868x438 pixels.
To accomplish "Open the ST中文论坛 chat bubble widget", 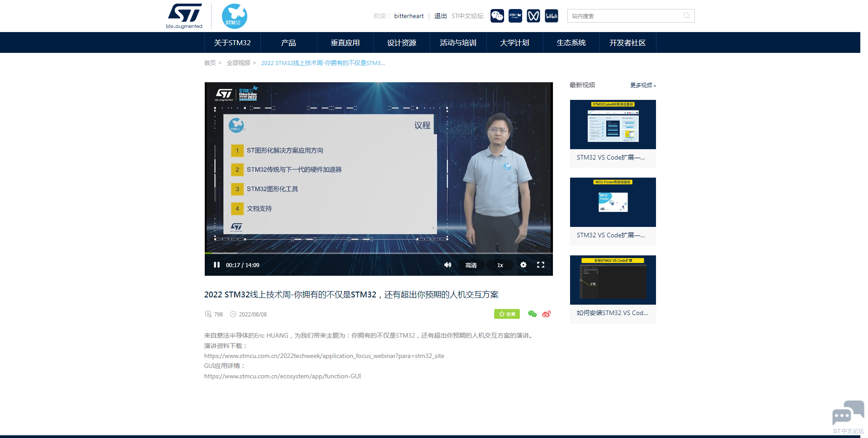I will (848, 417).
